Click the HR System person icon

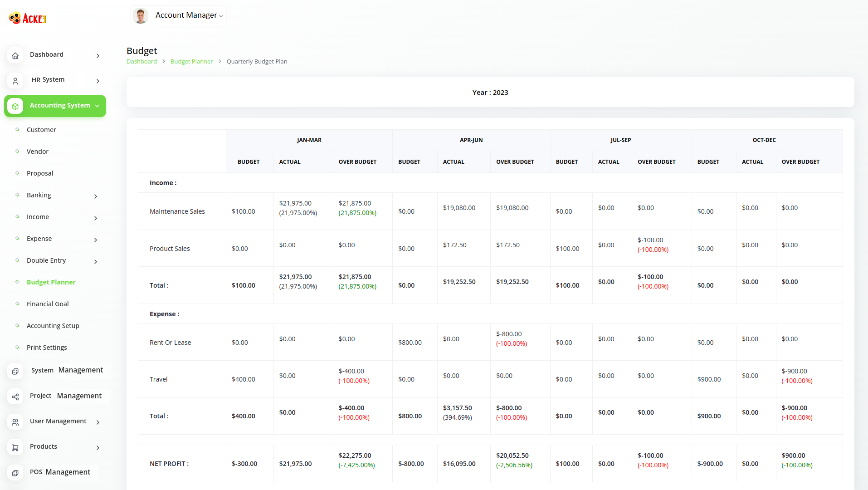point(15,81)
